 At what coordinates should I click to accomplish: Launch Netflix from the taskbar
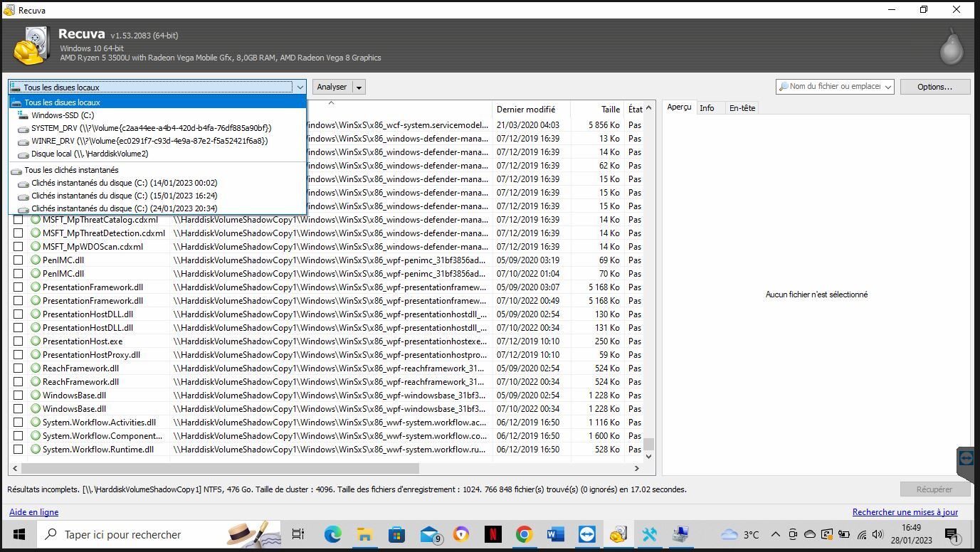coord(492,534)
